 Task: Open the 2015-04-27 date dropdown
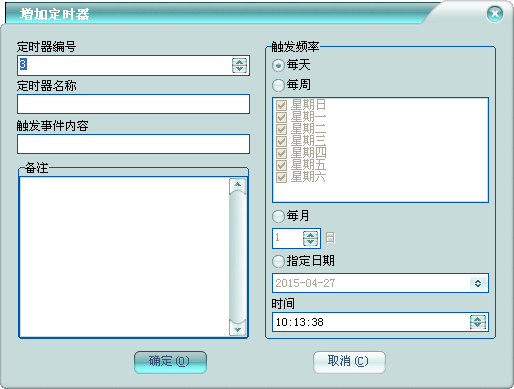pyautogui.click(x=478, y=283)
